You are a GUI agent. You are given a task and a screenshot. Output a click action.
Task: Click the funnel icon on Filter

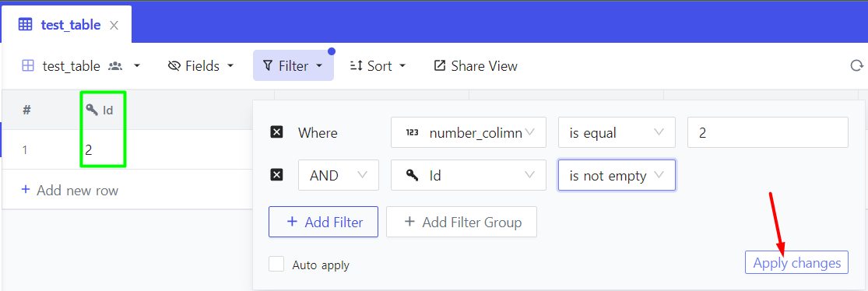coord(268,66)
